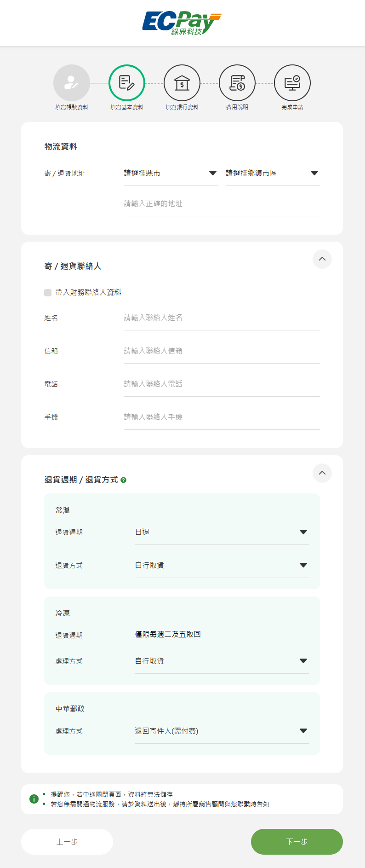Screen dimensions: 365x868
Task: Check 帶入財務聯絡人資料 checkbox
Action: (48, 293)
